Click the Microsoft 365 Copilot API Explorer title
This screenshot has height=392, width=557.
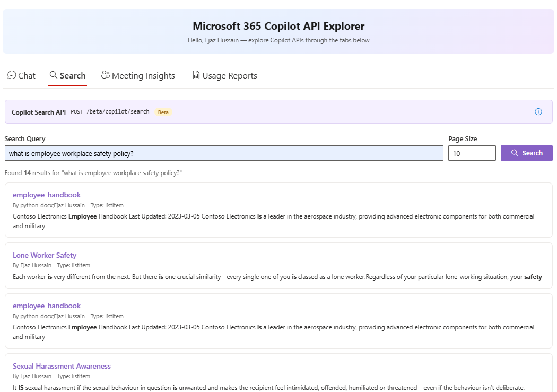tap(278, 25)
